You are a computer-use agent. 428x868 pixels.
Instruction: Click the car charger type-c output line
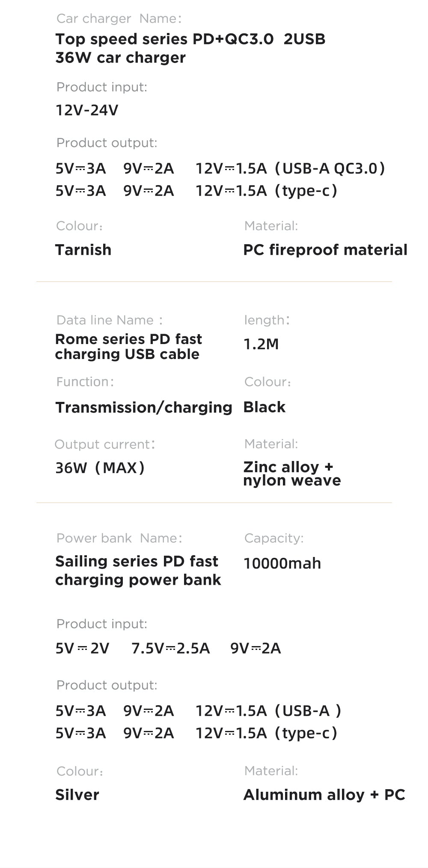(x=196, y=191)
